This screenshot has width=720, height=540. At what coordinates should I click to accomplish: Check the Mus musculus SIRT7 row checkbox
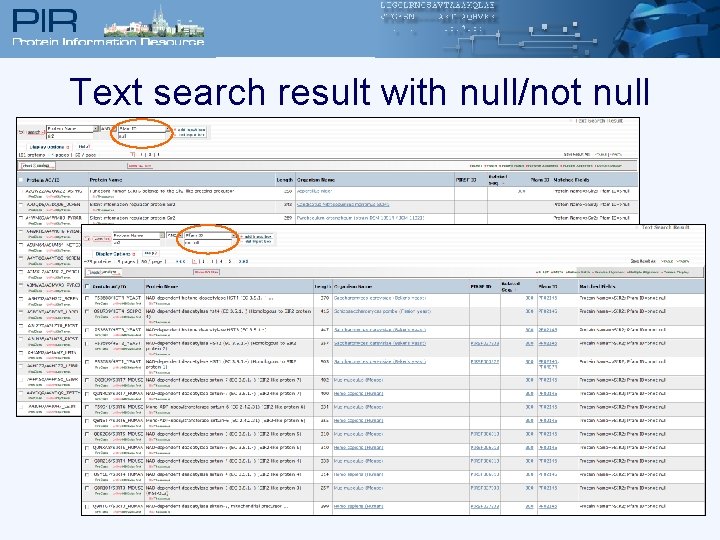87,380
